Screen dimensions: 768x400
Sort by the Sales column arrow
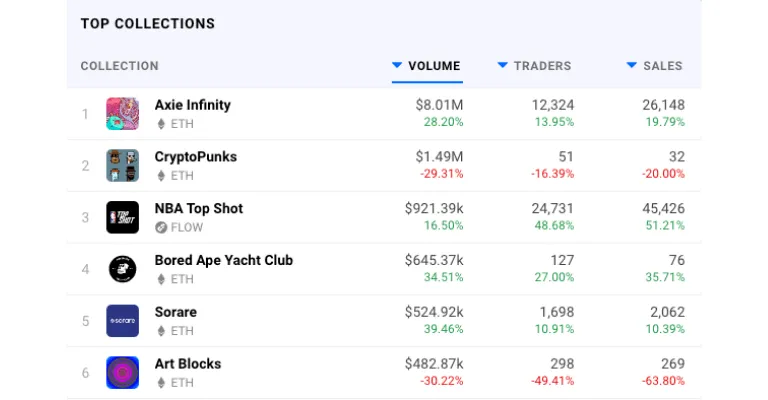click(x=632, y=65)
